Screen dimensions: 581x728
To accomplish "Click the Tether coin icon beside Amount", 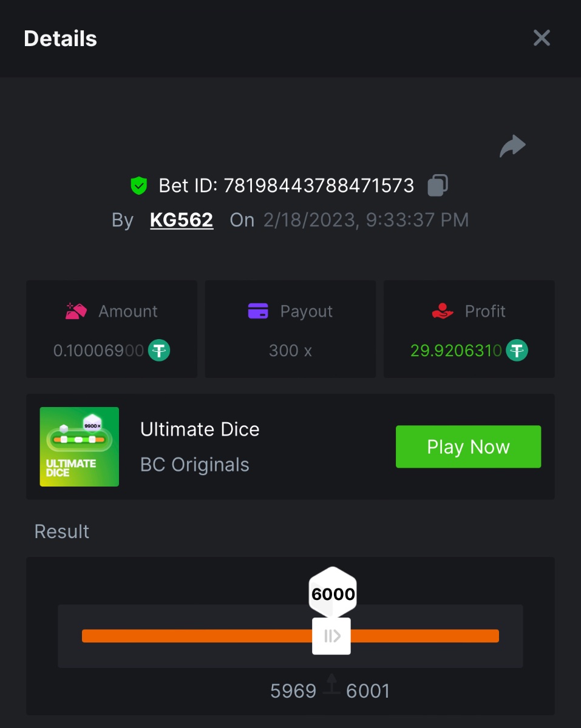I will (x=160, y=350).
